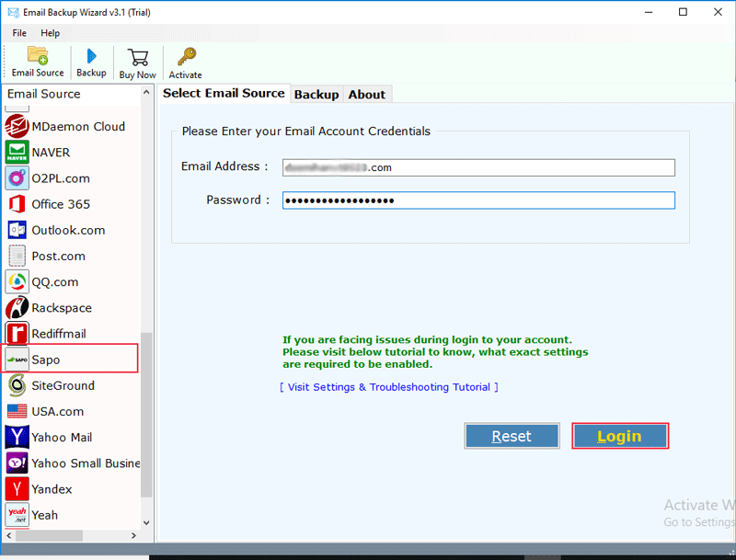Click source list scroll left arrow

point(9,535)
